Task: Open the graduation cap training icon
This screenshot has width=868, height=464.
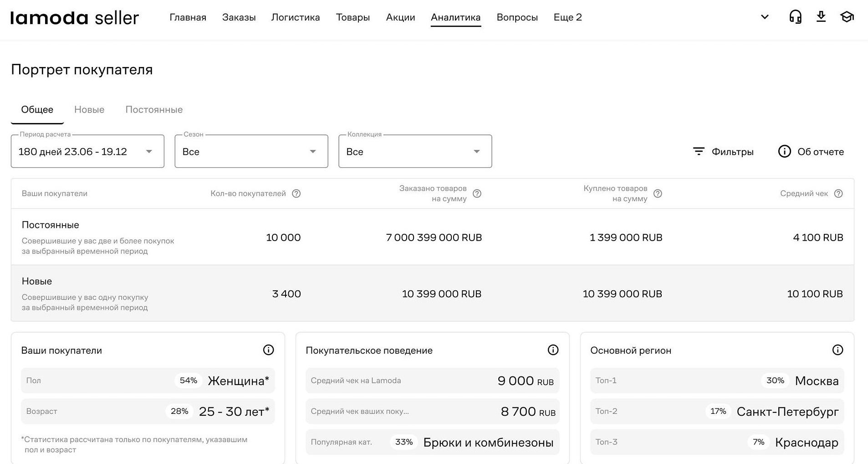Action: click(847, 17)
